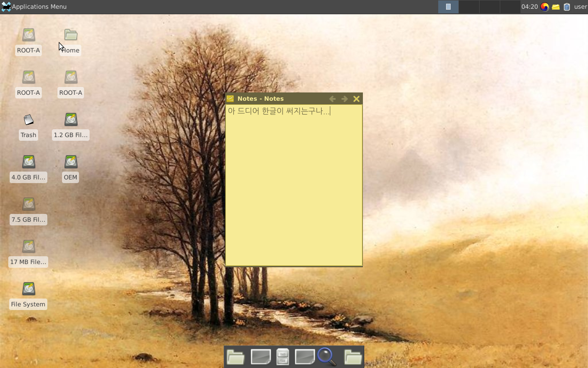The image size is (588, 368).
Task: Click the Notes window title bar text
Action: (x=260, y=98)
